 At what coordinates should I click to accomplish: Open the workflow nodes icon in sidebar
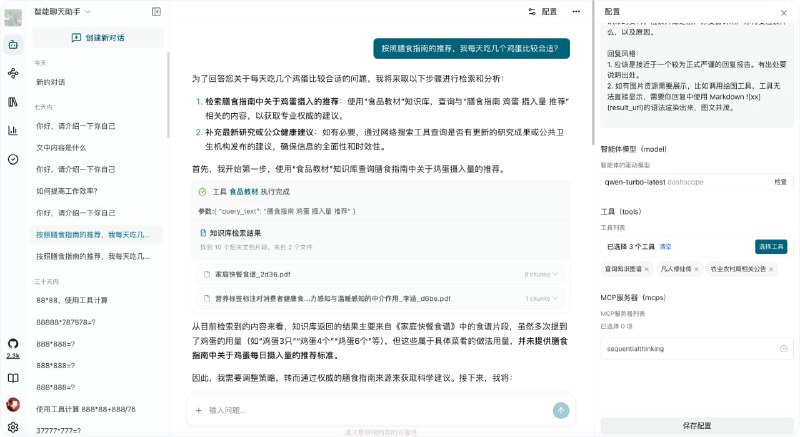point(13,73)
